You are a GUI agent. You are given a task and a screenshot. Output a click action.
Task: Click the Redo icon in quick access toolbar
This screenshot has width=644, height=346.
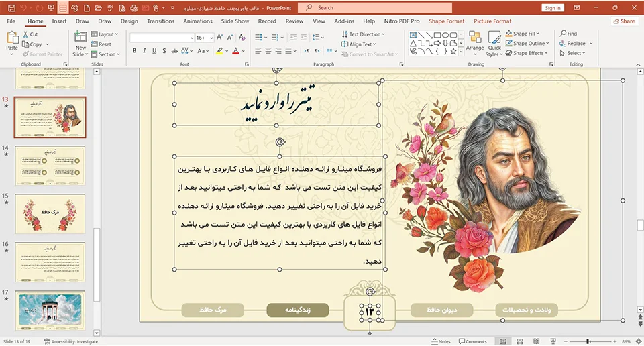click(x=39, y=8)
